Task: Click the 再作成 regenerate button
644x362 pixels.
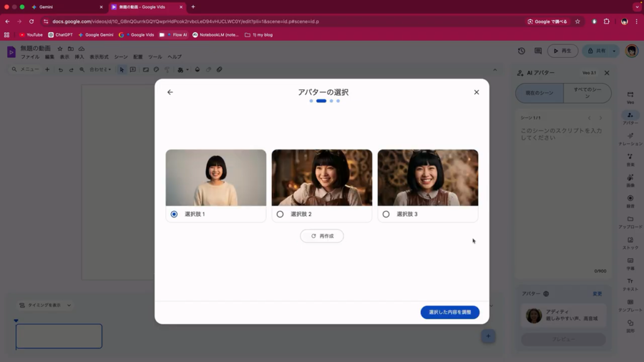Action: tap(321, 236)
